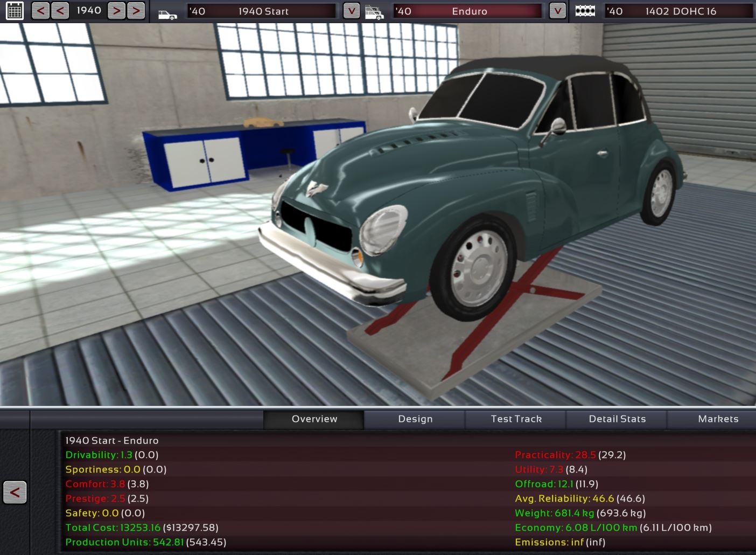Click the clay model car on the bench
The height and width of the screenshot is (555, 756).
[x=263, y=123]
